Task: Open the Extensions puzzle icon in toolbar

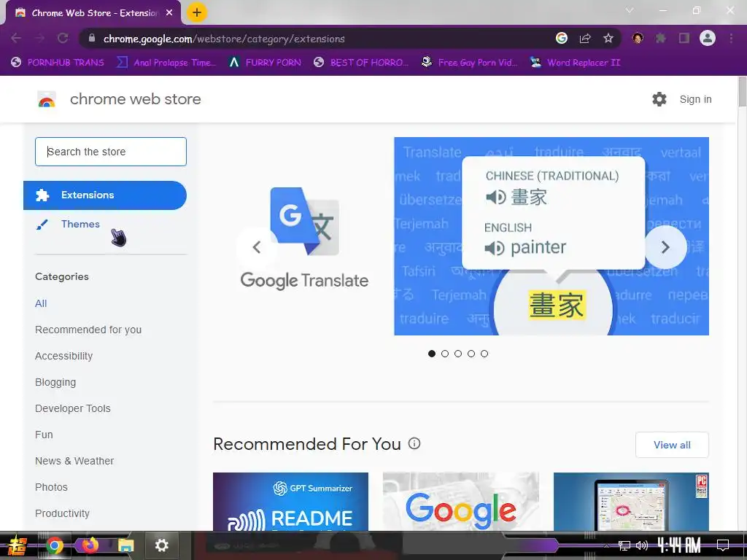Action: [x=661, y=38]
